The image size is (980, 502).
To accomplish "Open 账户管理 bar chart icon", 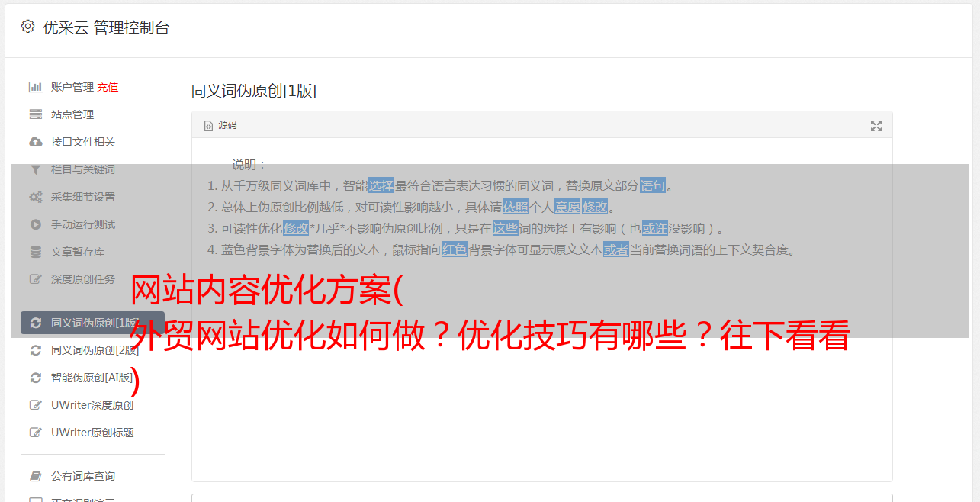I will 35,87.
